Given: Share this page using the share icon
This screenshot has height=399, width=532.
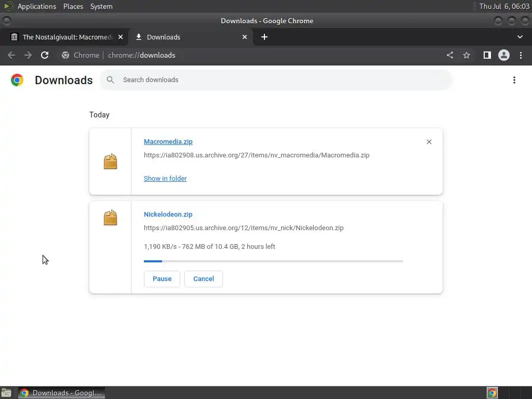Looking at the screenshot, I should (x=450, y=55).
